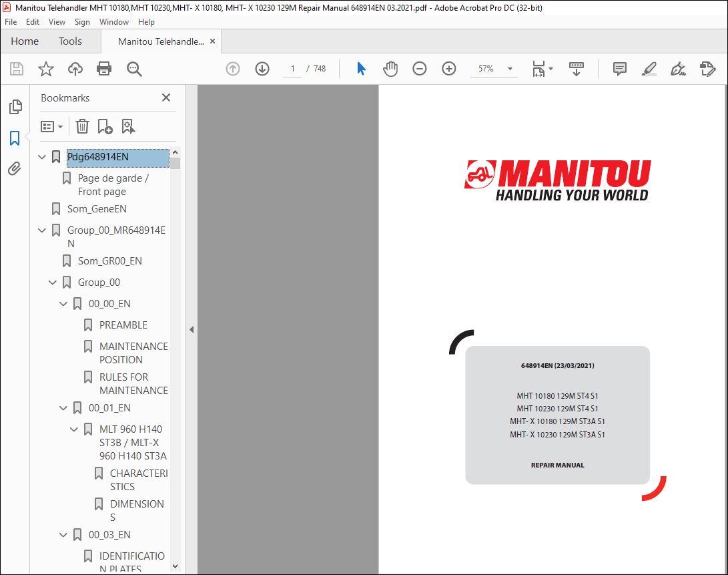
Task: Collapse navigation pane with left arrow
Action: 192,329
